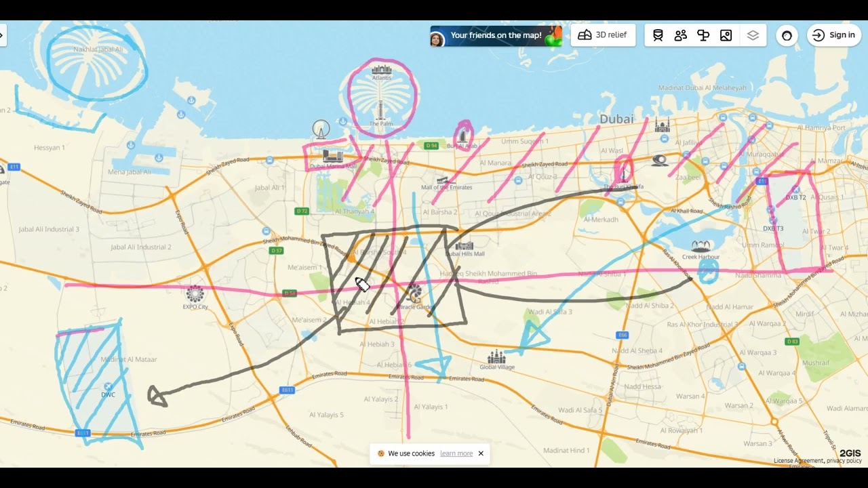868x488 pixels.
Task: Select the DXB T3 airport icon
Action: [x=772, y=220]
